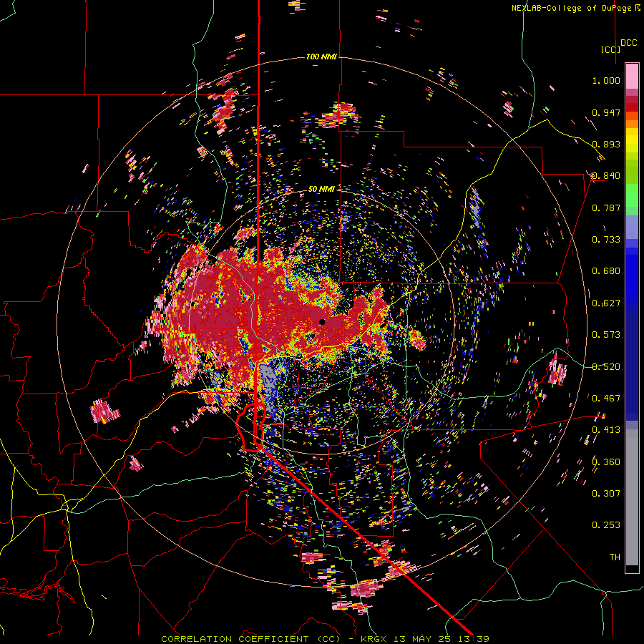The image size is (644, 644).
Task: Click the 0.520 color scale value
Action: coord(606,366)
